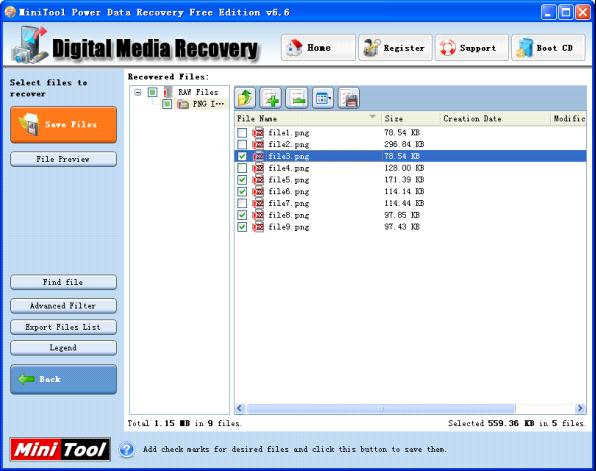Click the Digital Media Recovery header logo icon
The height and width of the screenshot is (471, 596).
pos(30,45)
